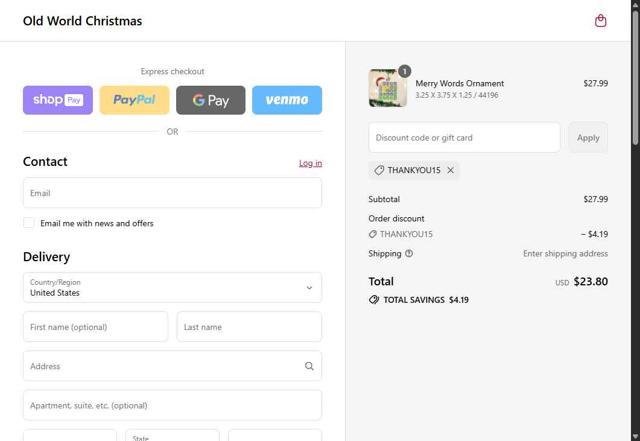Select Venmo express checkout

click(287, 100)
